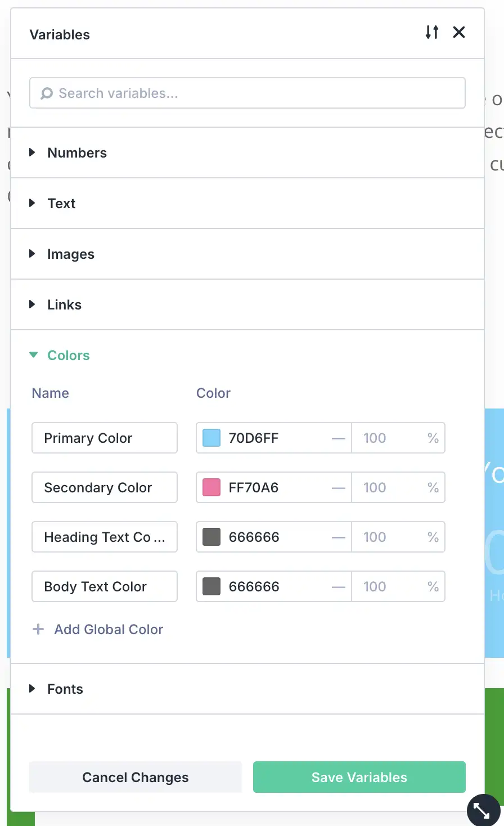The height and width of the screenshot is (826, 504).
Task: Collapse the Colors section
Action: [68, 355]
